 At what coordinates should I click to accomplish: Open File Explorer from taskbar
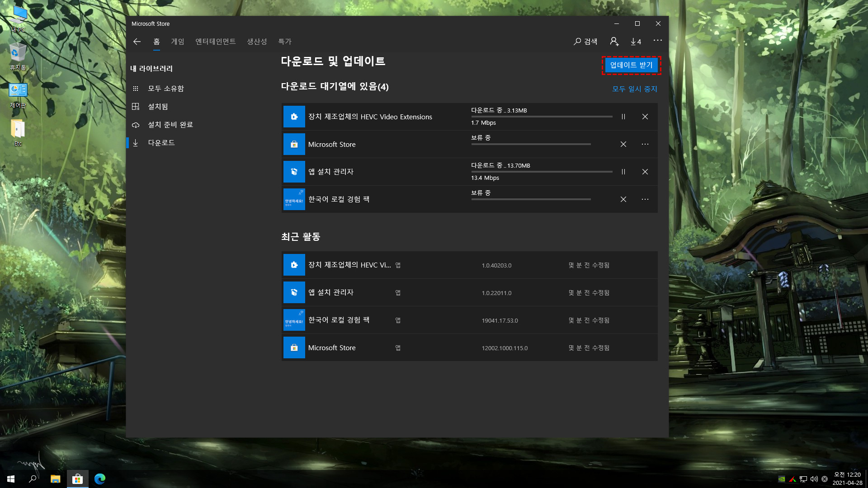55,479
